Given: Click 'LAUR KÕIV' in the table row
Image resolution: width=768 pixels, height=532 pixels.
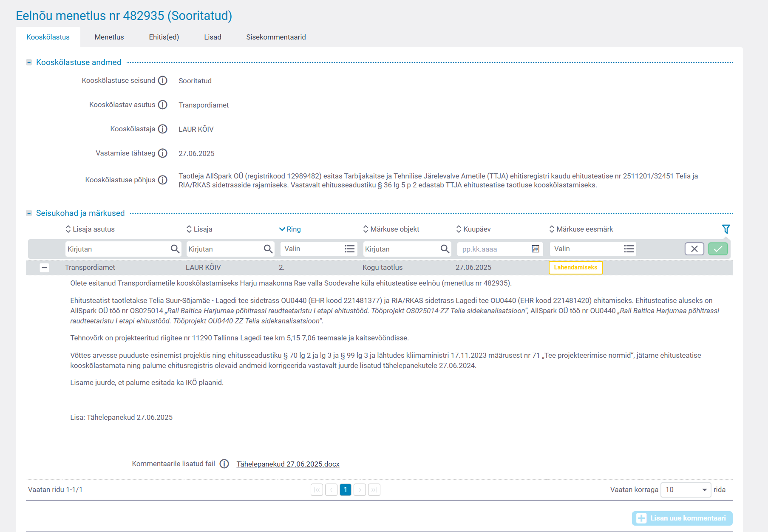Looking at the screenshot, I should tap(203, 268).
